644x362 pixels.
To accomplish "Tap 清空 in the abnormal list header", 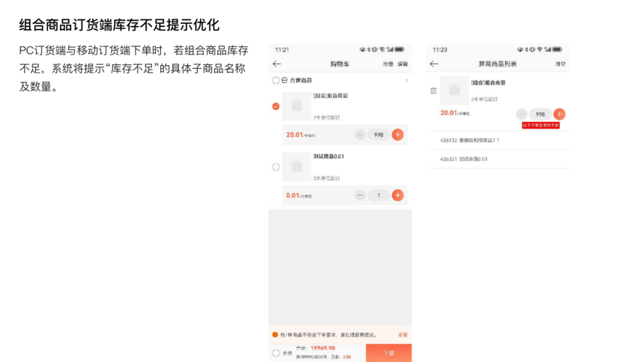I will pos(560,64).
